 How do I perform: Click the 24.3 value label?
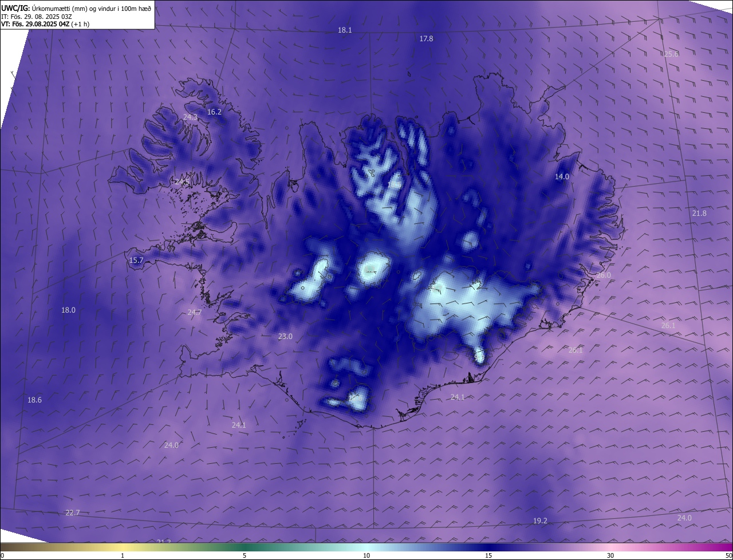click(x=190, y=117)
